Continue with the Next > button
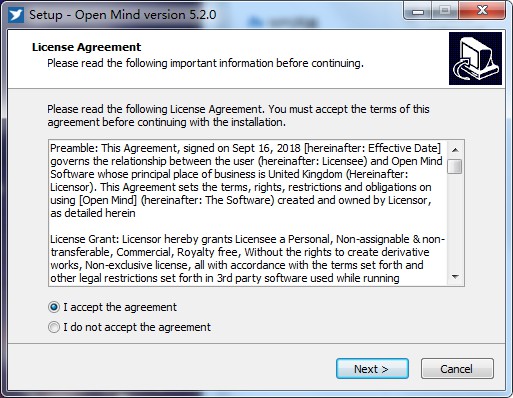The width and height of the screenshot is (513, 398). tap(372, 369)
